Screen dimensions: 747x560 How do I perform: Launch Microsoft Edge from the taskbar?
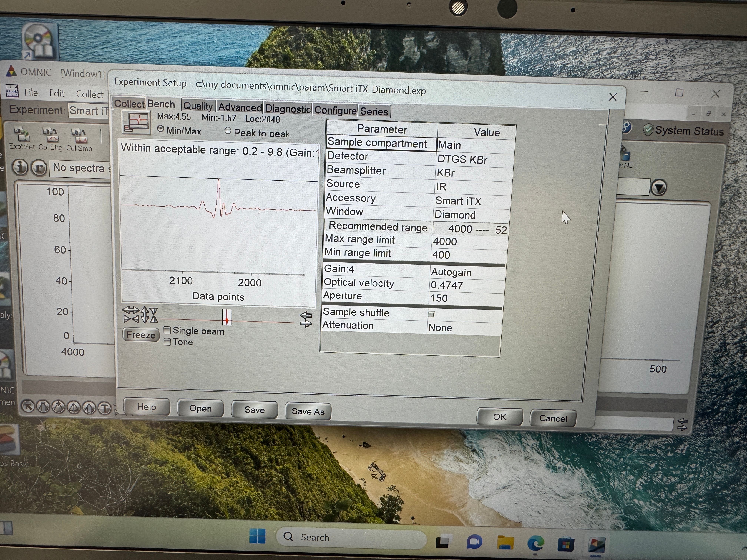(x=536, y=543)
